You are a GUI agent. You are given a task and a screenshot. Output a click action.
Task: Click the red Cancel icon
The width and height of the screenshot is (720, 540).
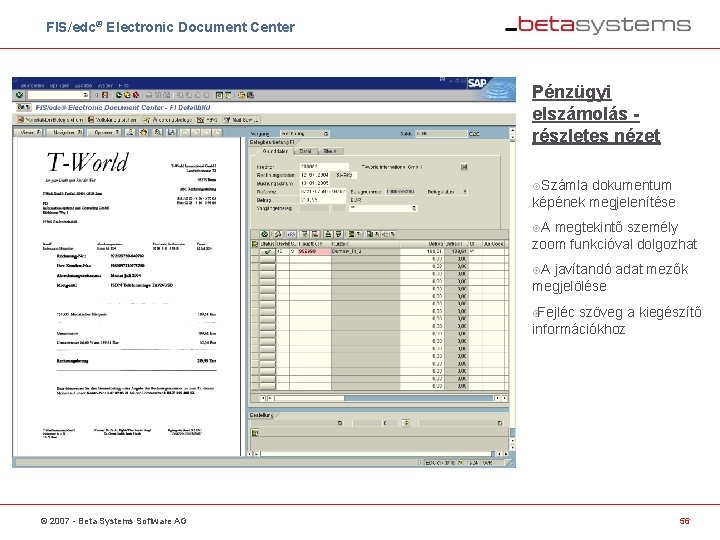tap(136, 95)
